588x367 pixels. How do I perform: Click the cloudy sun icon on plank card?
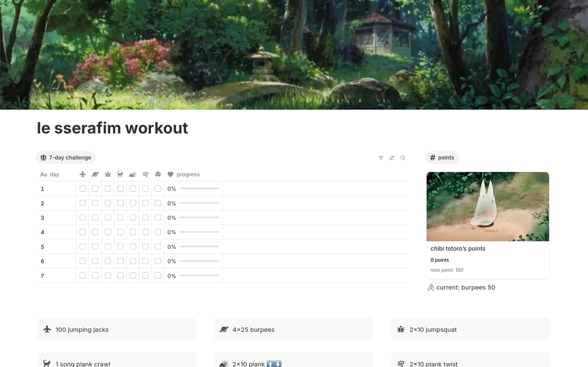coord(224,363)
